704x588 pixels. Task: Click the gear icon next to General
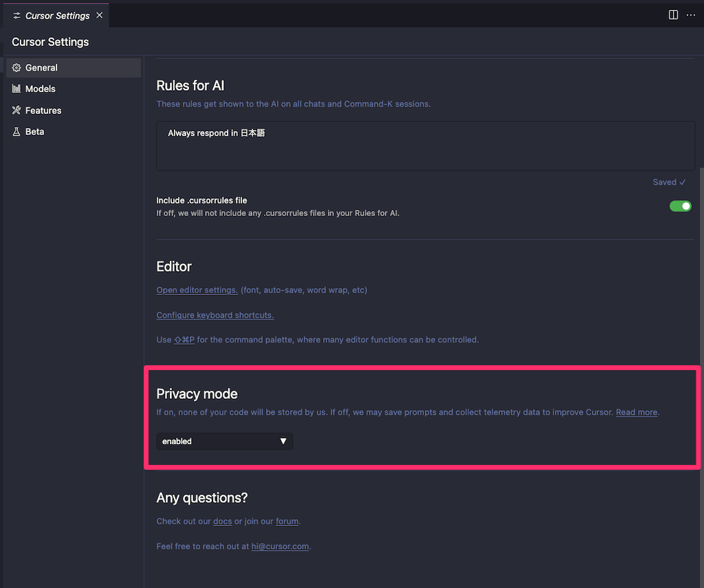coord(16,68)
